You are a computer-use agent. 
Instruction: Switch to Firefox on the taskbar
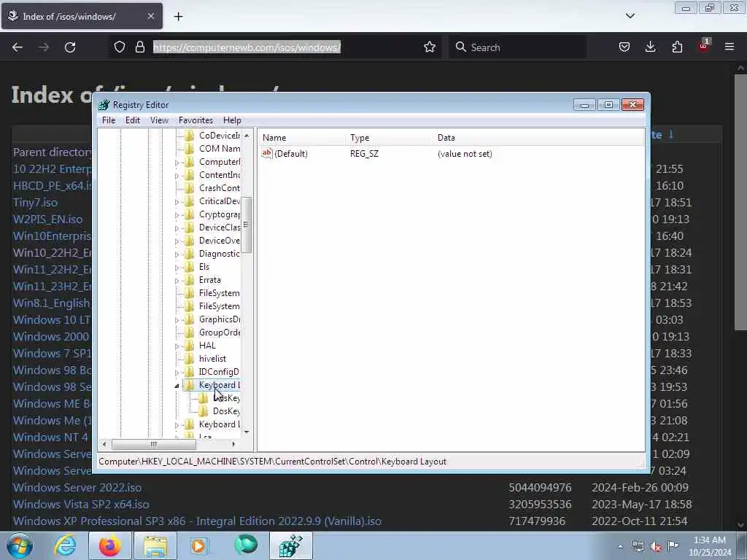coord(109,545)
